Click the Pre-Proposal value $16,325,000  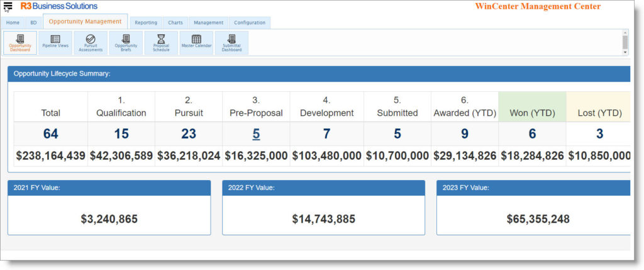(x=257, y=155)
